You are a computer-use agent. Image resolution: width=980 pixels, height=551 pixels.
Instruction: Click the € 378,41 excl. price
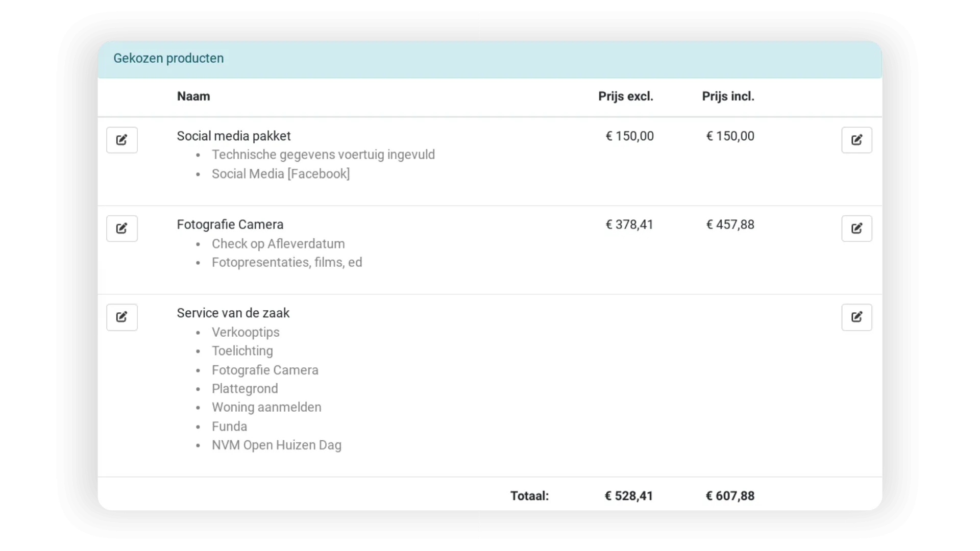click(629, 224)
